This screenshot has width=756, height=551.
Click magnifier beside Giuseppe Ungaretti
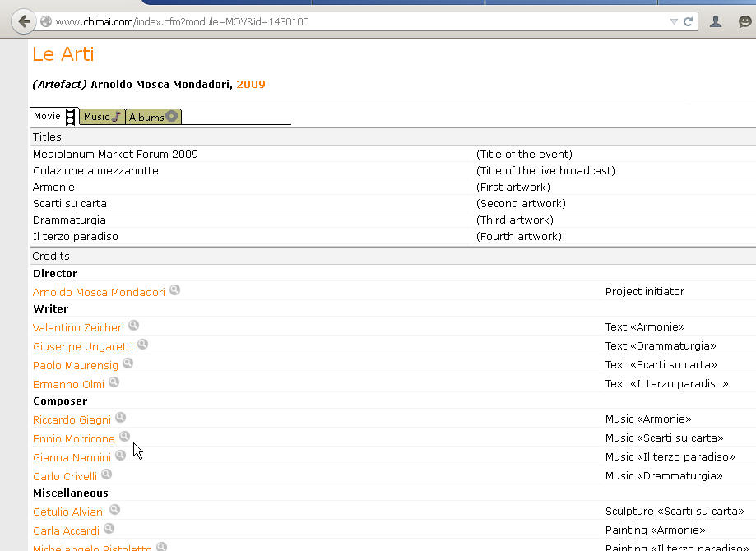pos(142,345)
